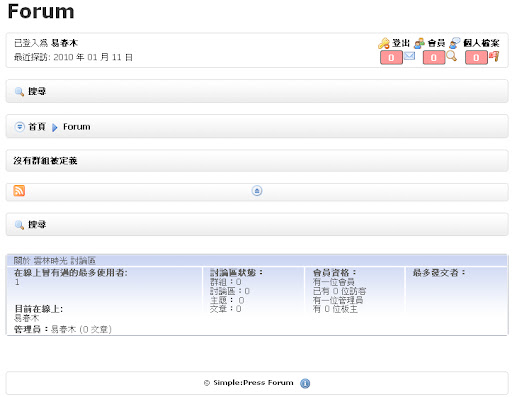This screenshot has height=397, width=512.
Task: Open the top 搜尋 search link
Action: [x=37, y=91]
